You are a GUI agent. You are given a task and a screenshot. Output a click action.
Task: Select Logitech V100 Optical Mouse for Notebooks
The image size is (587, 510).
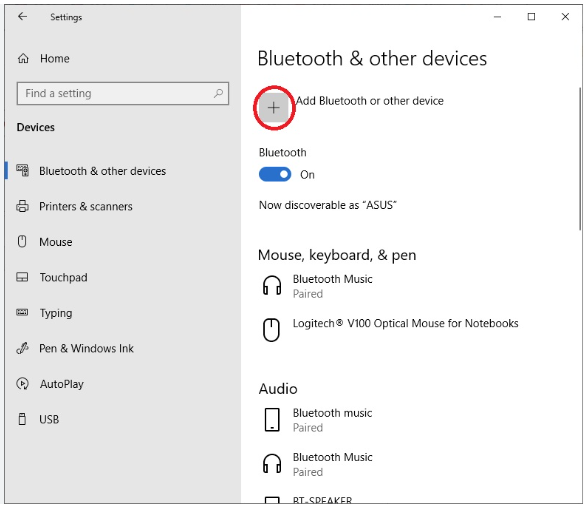click(x=405, y=323)
